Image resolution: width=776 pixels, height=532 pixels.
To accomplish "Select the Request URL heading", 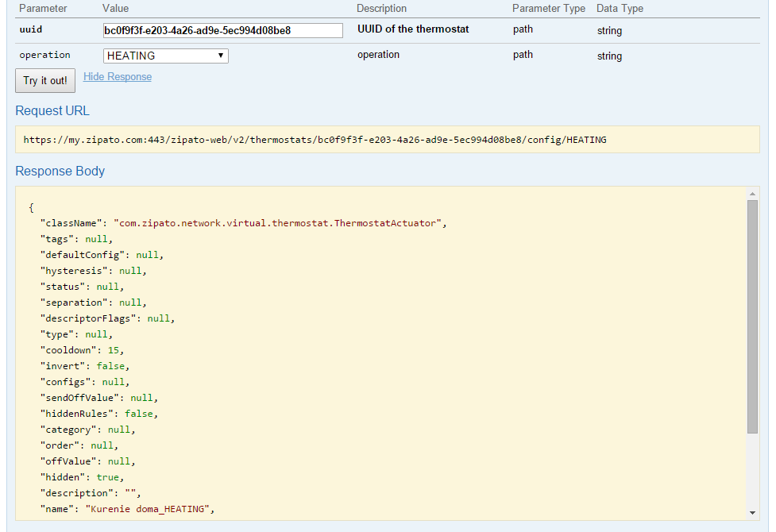I will (x=52, y=111).
